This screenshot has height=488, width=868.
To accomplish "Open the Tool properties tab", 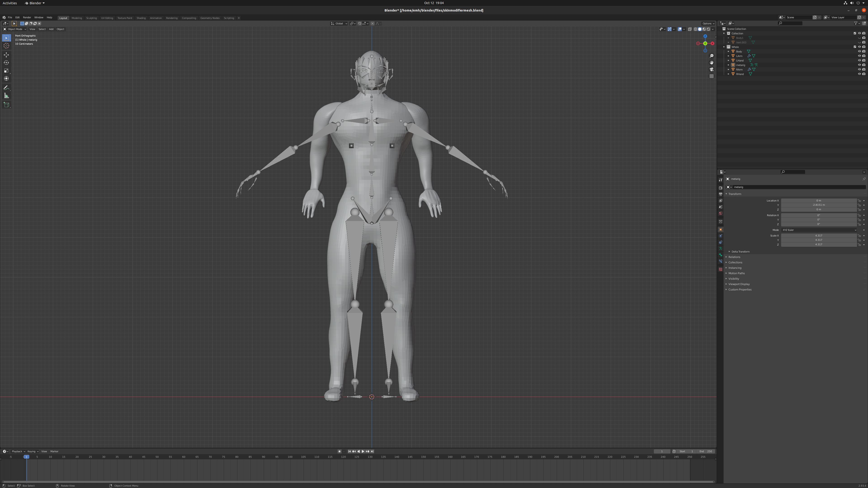I will tap(720, 180).
